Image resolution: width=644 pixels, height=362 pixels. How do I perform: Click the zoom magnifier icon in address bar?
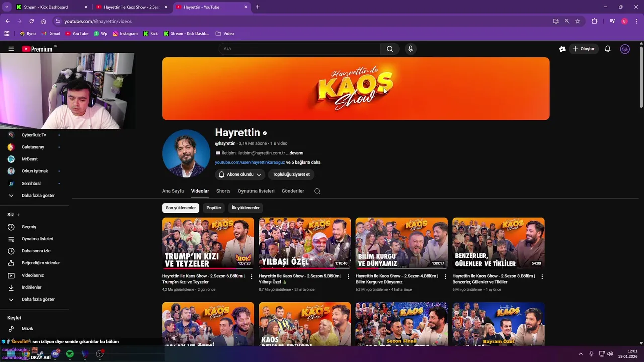[567, 21]
